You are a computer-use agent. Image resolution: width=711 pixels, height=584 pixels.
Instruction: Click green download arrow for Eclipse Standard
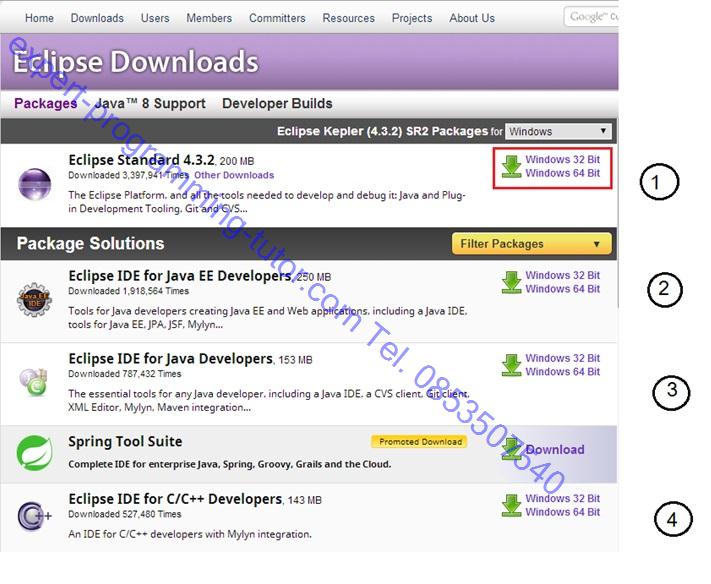pos(511,166)
